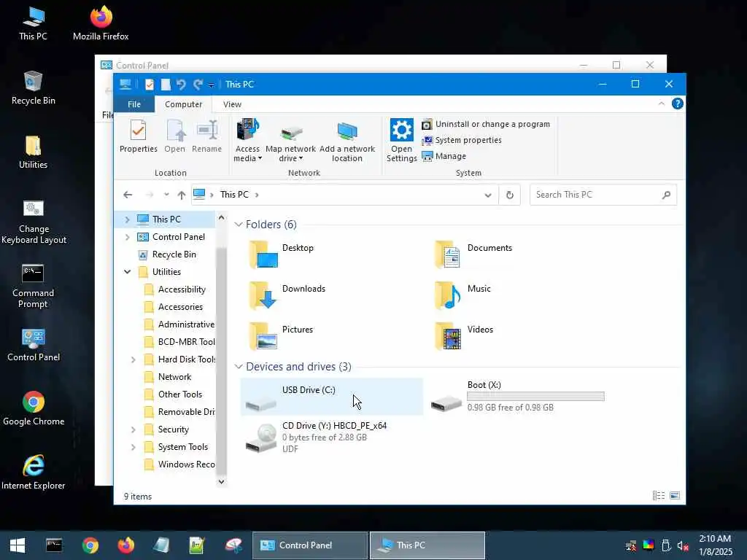Expand Control Panel tree node
Screen dimensions: 747x560
127,237
